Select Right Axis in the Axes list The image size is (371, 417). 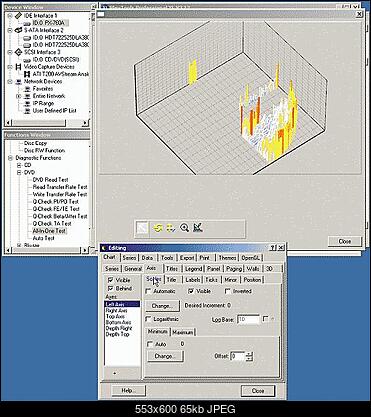tap(116, 311)
